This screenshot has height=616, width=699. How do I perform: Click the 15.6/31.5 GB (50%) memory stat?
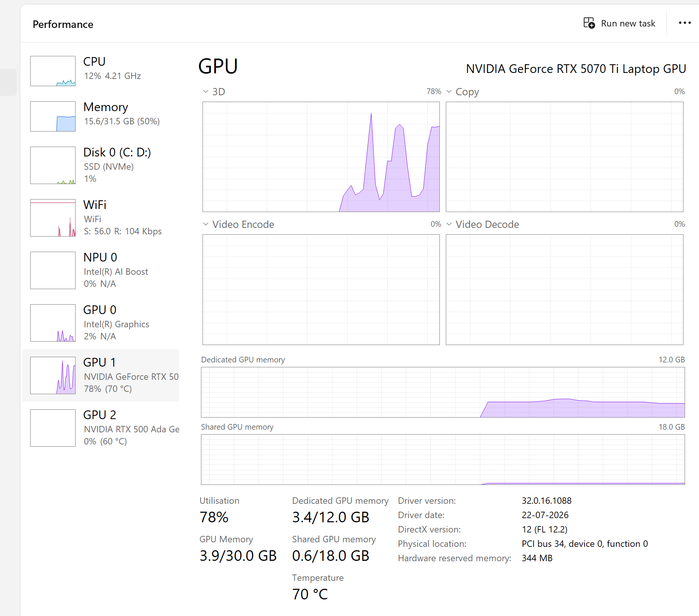click(122, 121)
